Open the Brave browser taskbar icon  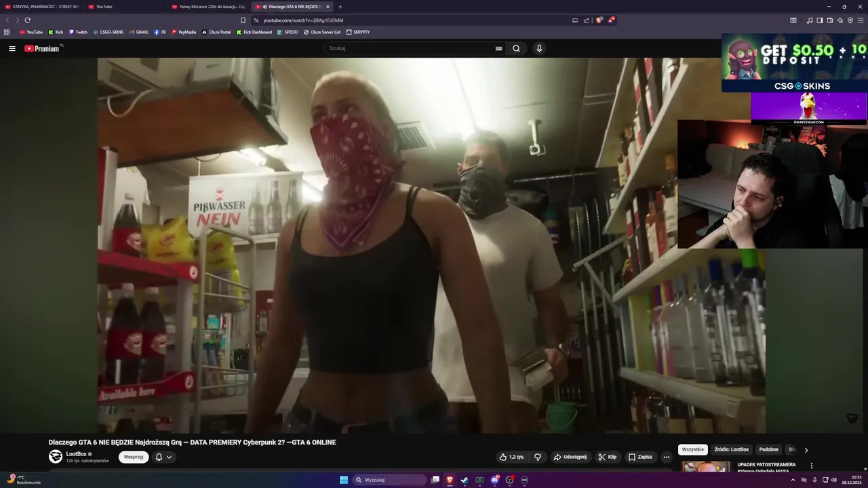pos(450,480)
